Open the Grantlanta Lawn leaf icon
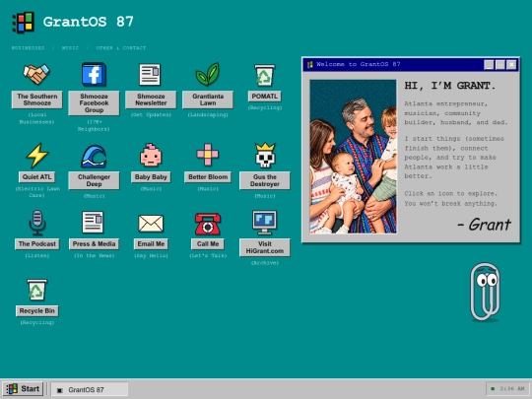Image resolution: width=532 pixels, height=399 pixels. (x=207, y=74)
